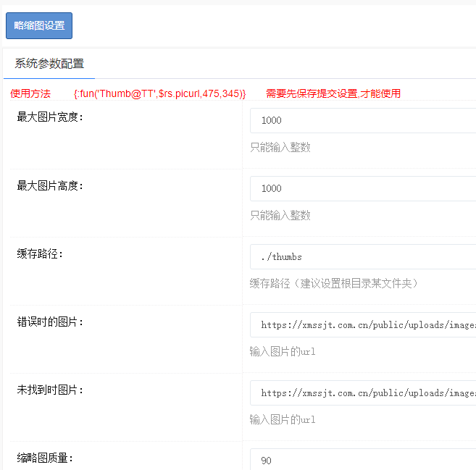Image resolution: width=476 pixels, height=470 pixels.
Task: Click the cache path hint about 根目录
Action: point(334,283)
